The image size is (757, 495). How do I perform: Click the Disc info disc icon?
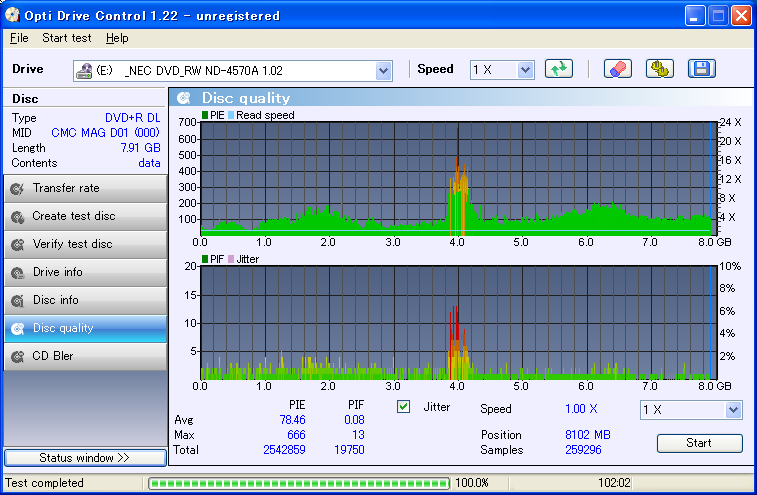tap(17, 301)
